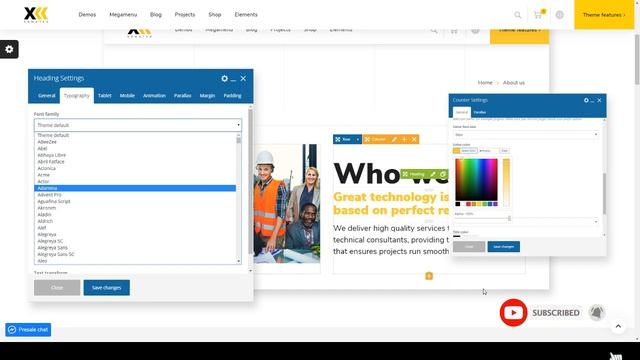
Task: Select the red preset color swatch below the picker
Action: coord(468,204)
